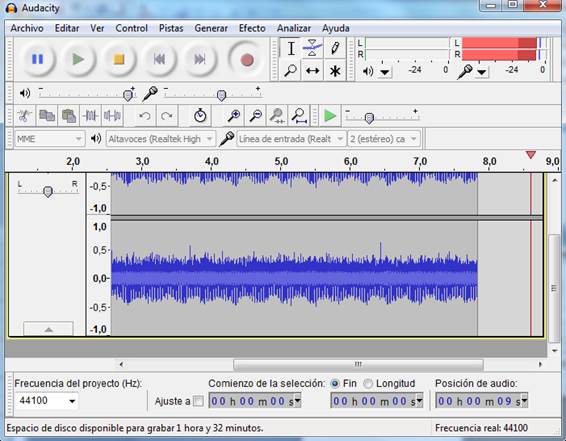Screen dimensions: 566x441
Task: Open the Analizar menu
Action: (x=293, y=28)
